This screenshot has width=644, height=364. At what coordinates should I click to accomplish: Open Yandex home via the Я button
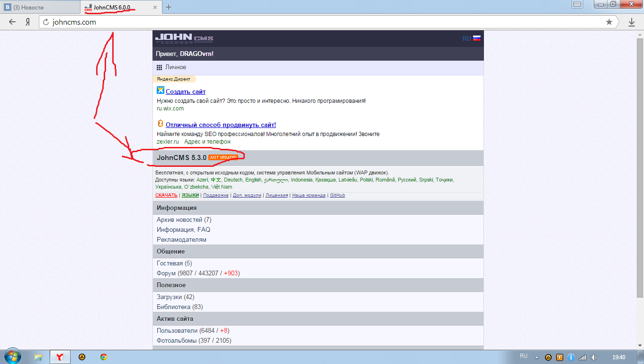pos(28,22)
